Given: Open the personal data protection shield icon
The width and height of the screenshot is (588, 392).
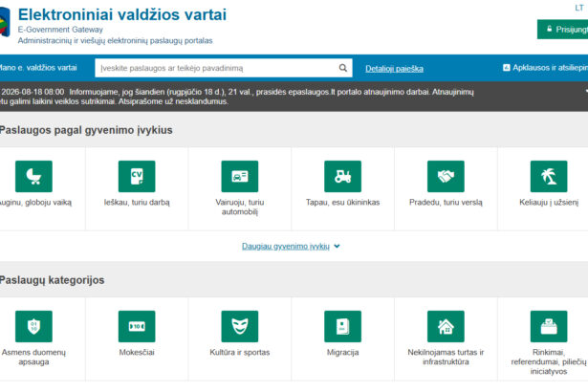Looking at the screenshot, I should (33, 326).
